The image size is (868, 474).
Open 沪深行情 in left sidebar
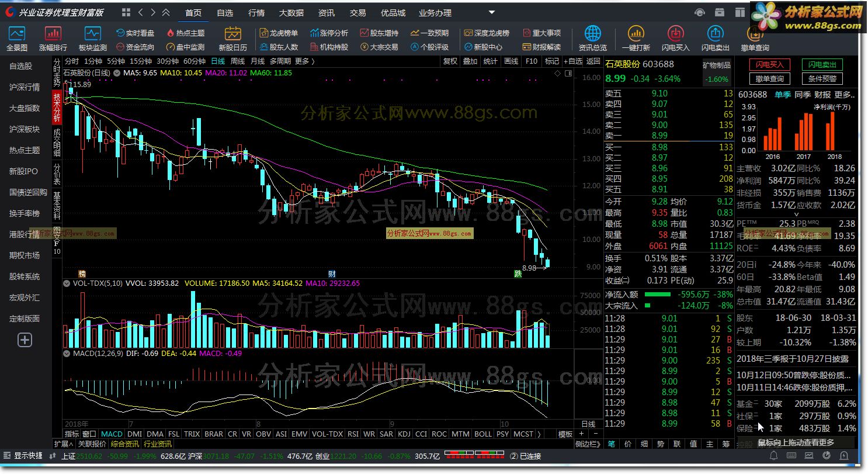pyautogui.click(x=25, y=87)
